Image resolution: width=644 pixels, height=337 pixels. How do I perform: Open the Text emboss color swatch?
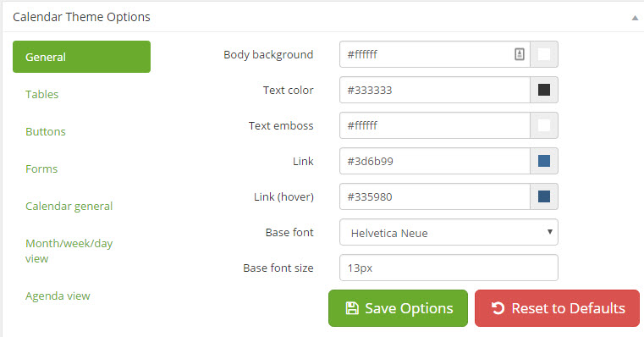[544, 125]
